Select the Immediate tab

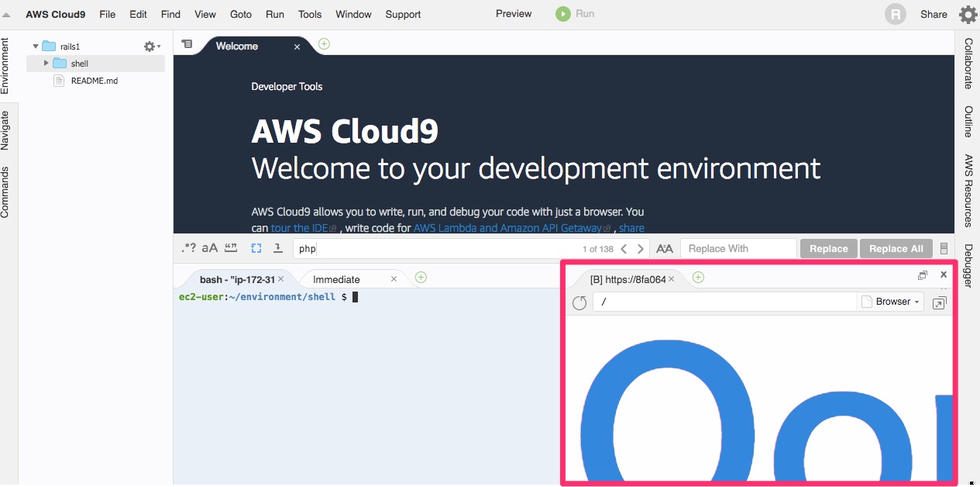pyautogui.click(x=336, y=279)
